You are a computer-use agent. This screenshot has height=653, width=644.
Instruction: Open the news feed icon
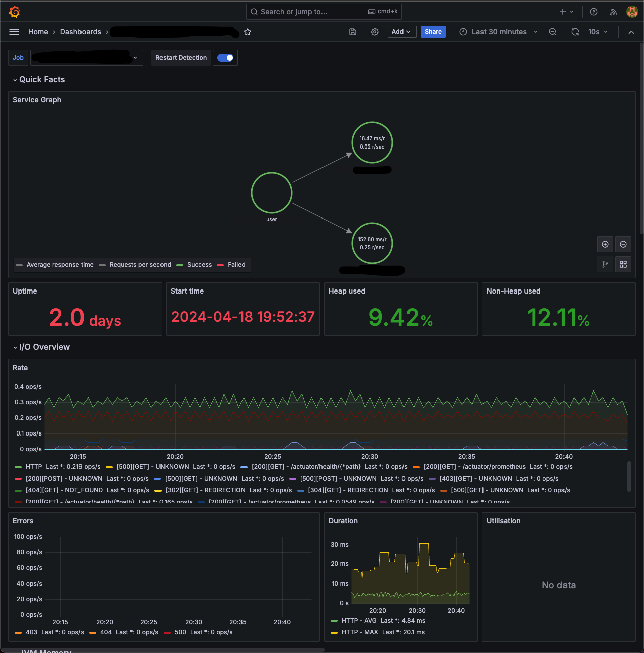[x=613, y=12]
